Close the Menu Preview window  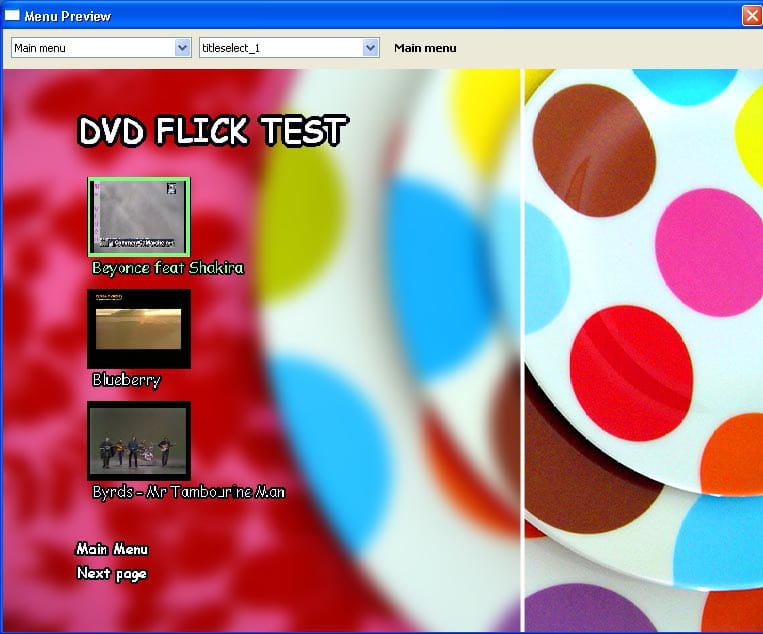(751, 16)
